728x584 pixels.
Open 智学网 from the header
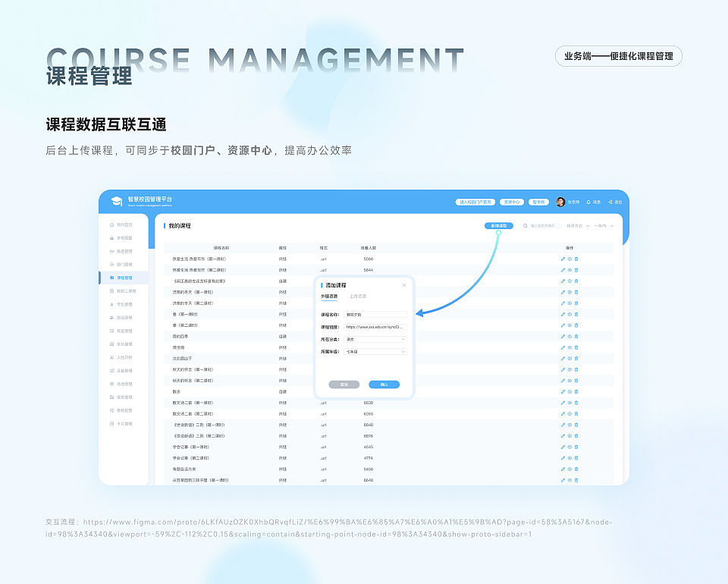coord(538,203)
